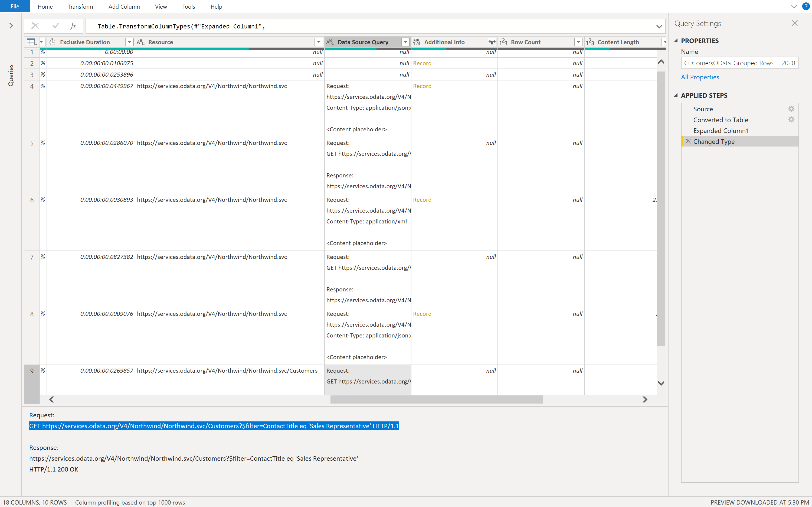Click the formula bar expand chevron icon
The height and width of the screenshot is (507, 812).
click(659, 26)
